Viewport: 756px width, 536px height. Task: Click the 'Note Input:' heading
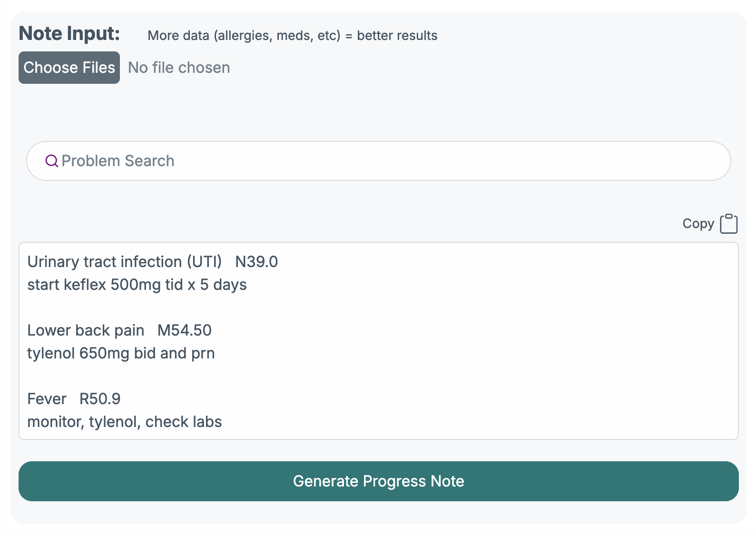pos(69,34)
